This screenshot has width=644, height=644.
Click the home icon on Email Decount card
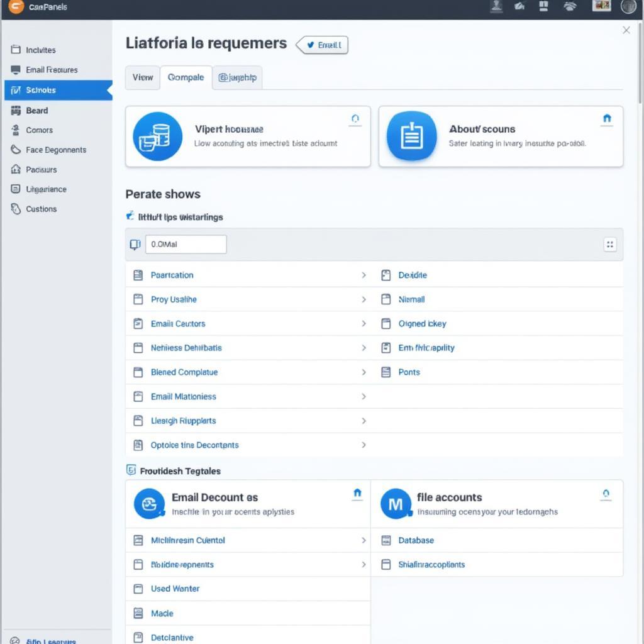(x=357, y=493)
